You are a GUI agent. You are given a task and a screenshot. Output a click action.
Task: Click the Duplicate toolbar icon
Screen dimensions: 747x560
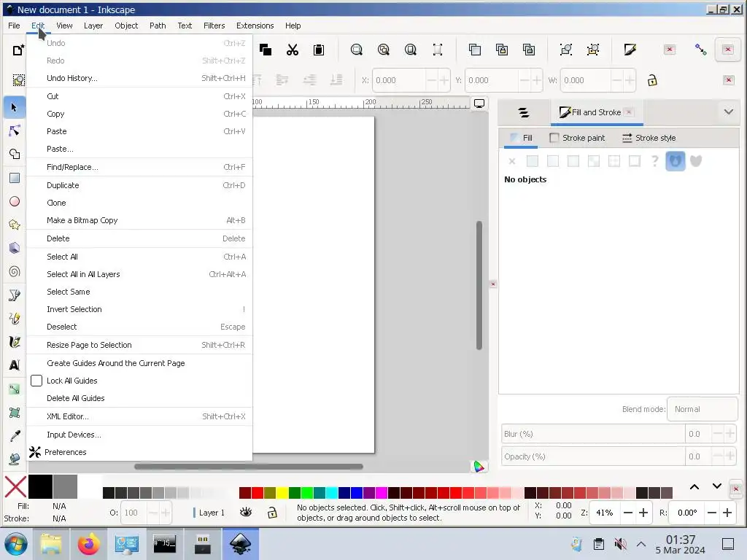tap(475, 50)
